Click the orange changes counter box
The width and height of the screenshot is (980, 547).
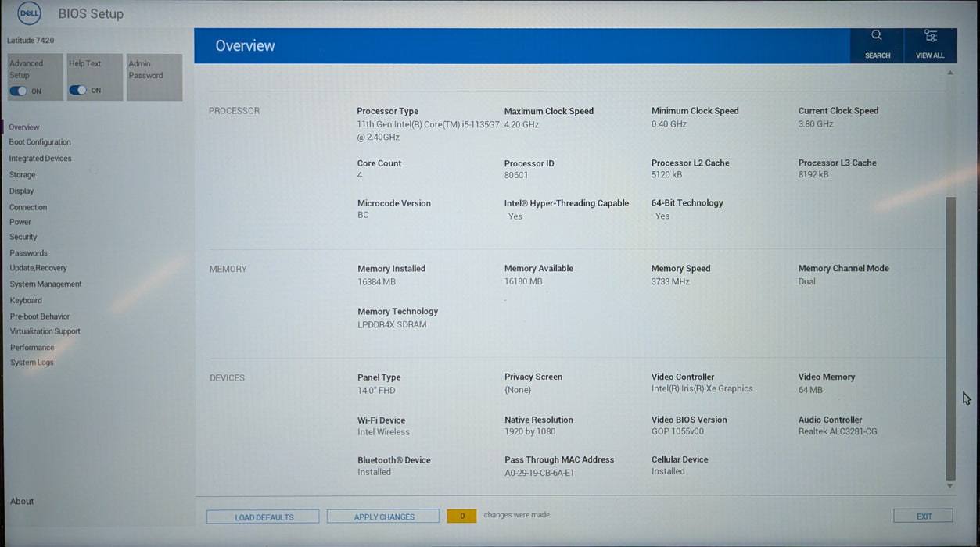[x=461, y=516]
